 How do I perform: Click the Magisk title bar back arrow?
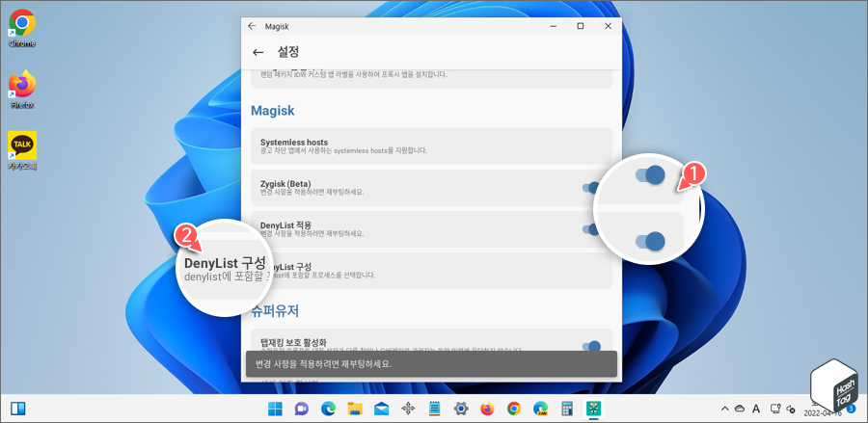[252, 26]
